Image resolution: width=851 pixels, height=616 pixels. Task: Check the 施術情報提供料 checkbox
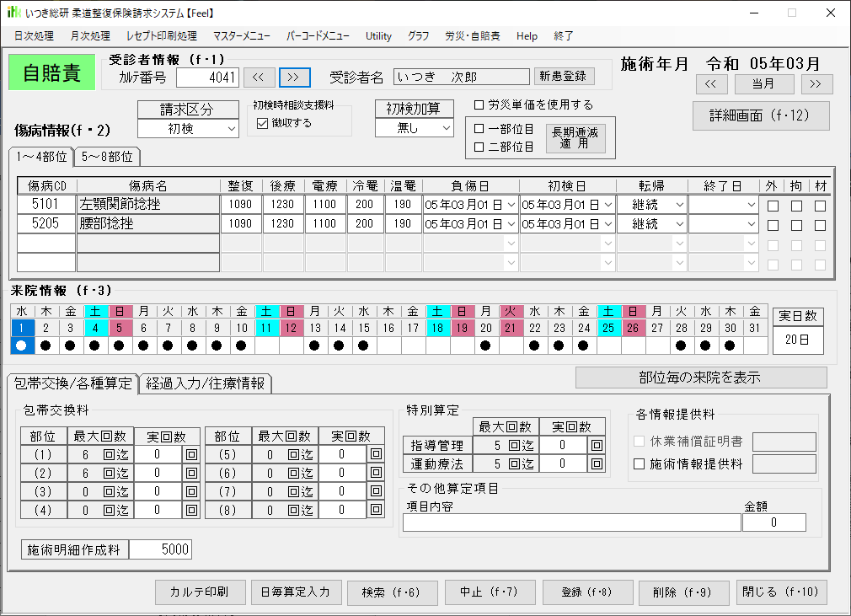(x=639, y=464)
